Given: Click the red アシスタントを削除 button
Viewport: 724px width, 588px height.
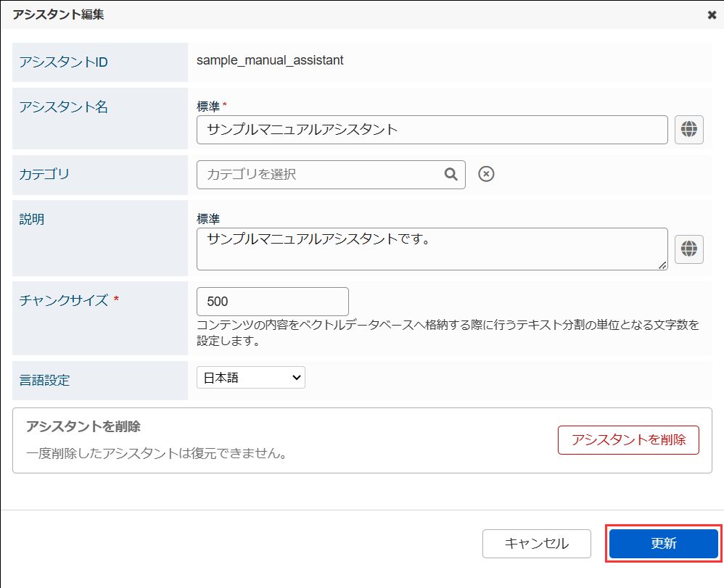Looking at the screenshot, I should click(x=628, y=439).
